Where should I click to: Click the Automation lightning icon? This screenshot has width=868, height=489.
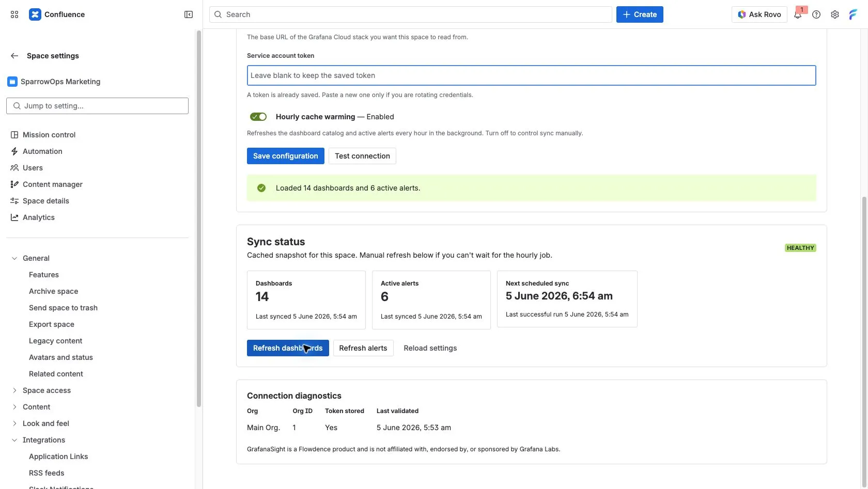[x=14, y=151]
